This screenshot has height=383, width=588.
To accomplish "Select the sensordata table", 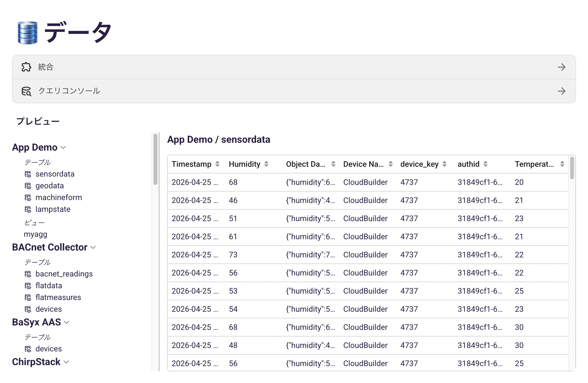I will (55, 174).
